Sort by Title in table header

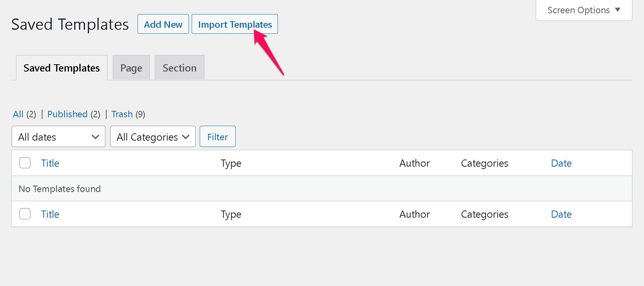click(x=50, y=163)
